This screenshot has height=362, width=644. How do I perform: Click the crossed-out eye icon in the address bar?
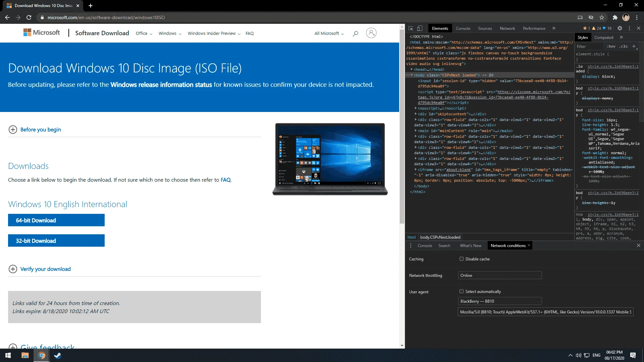591,17
